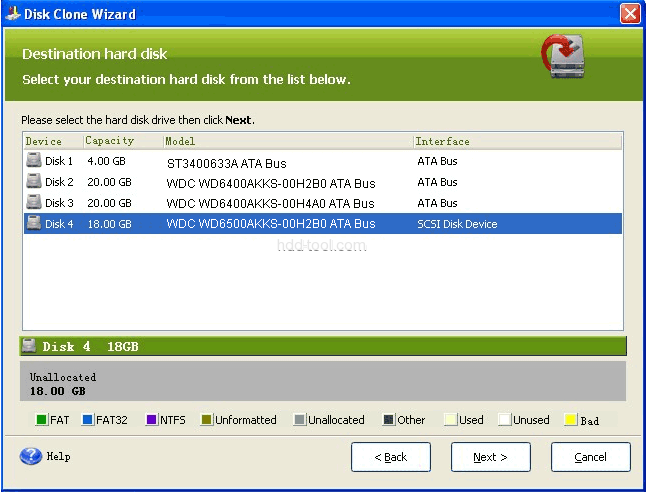Viewport: 646px width, 492px height.
Task: Click the Disk 1 drive icon
Action: point(33,161)
